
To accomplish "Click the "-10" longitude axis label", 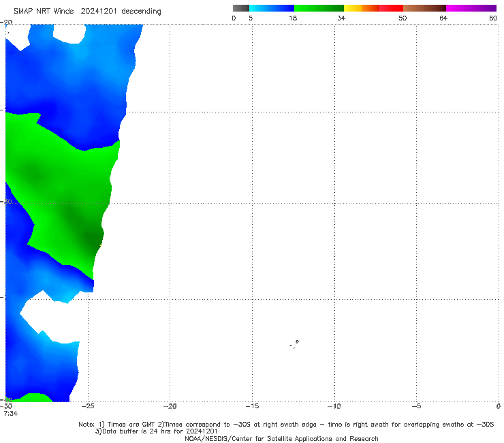I will click(334, 406).
